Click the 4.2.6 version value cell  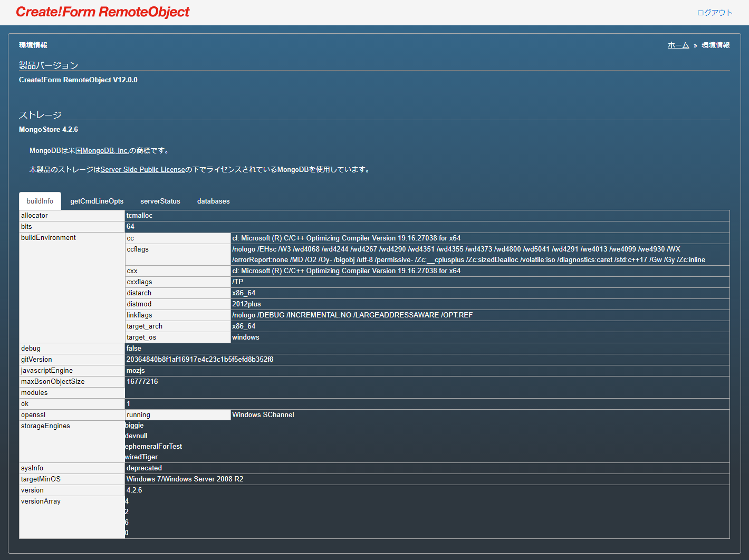(x=427, y=490)
